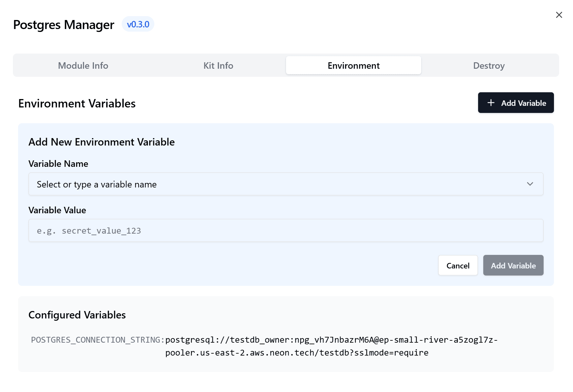573x392 pixels.
Task: Click the Variable Value label
Action: tap(57, 210)
